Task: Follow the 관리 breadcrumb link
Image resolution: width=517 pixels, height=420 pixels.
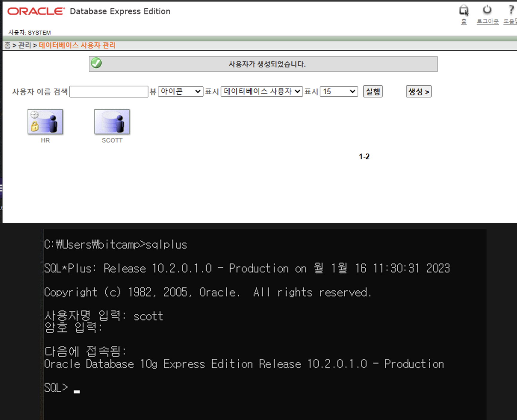Action: point(24,45)
